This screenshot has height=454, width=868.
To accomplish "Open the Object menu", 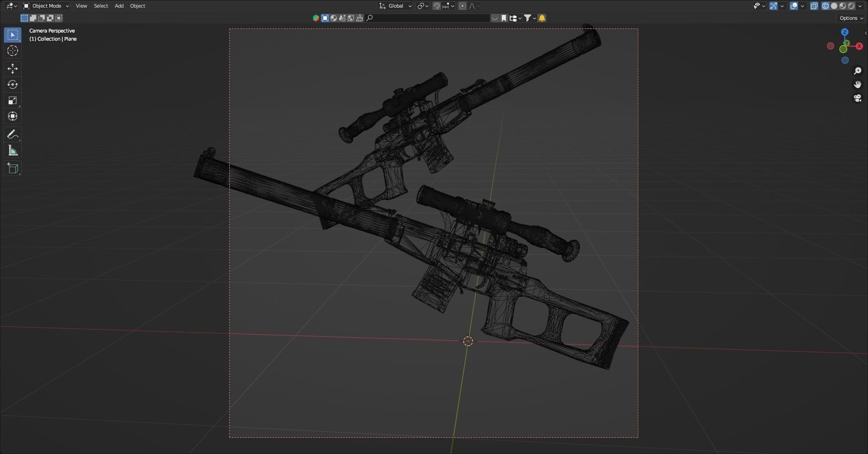I will [x=137, y=6].
